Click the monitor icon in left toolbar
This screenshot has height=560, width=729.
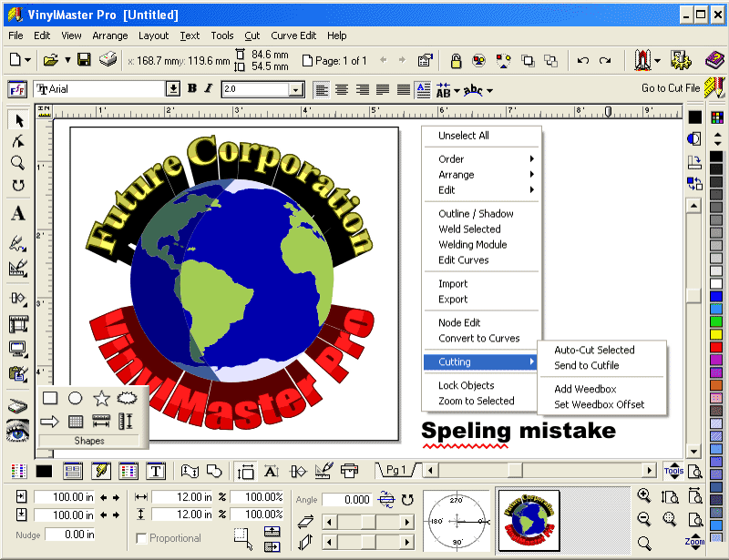[x=18, y=349]
